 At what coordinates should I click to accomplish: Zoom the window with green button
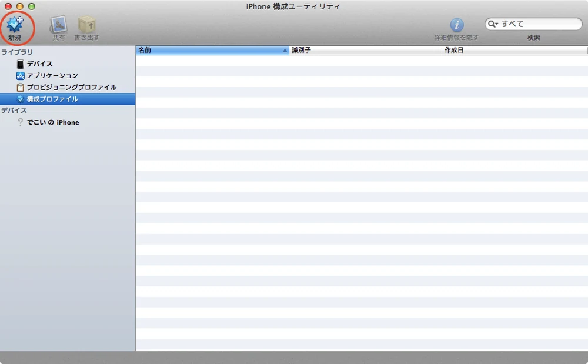[32, 6]
